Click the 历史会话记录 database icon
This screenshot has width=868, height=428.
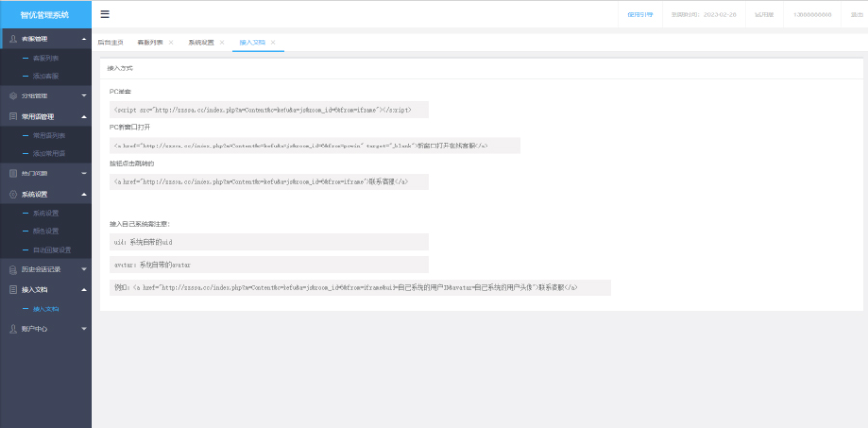[x=14, y=269]
